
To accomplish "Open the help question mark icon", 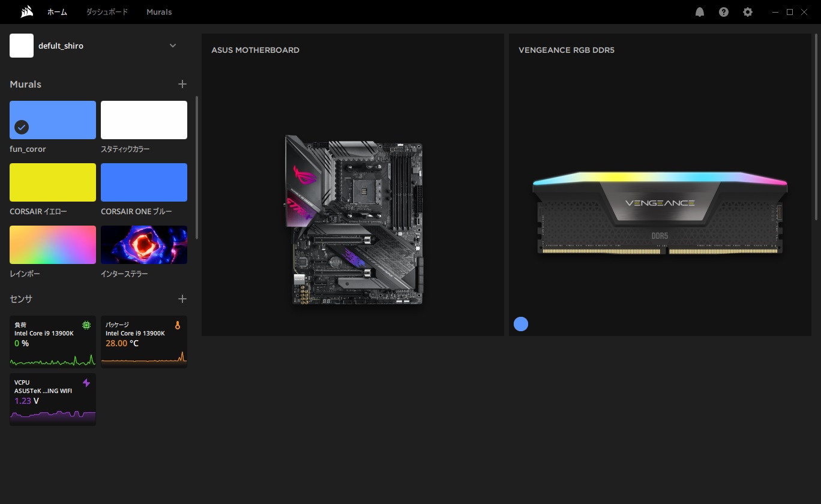I will tap(724, 12).
